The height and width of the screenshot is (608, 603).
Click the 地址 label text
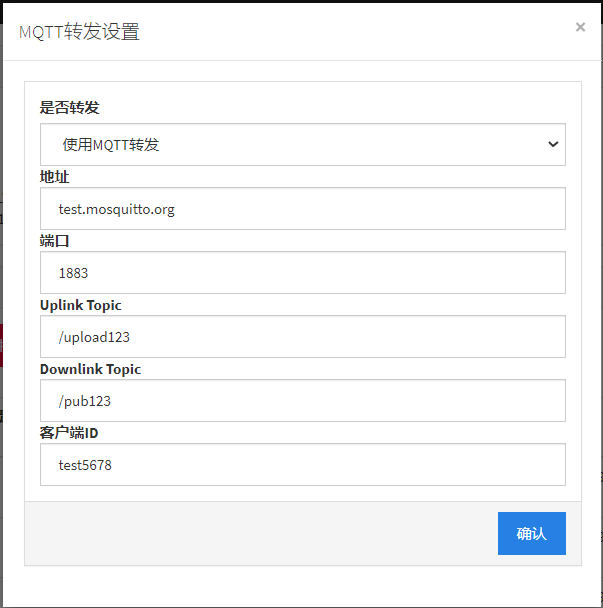(x=54, y=177)
